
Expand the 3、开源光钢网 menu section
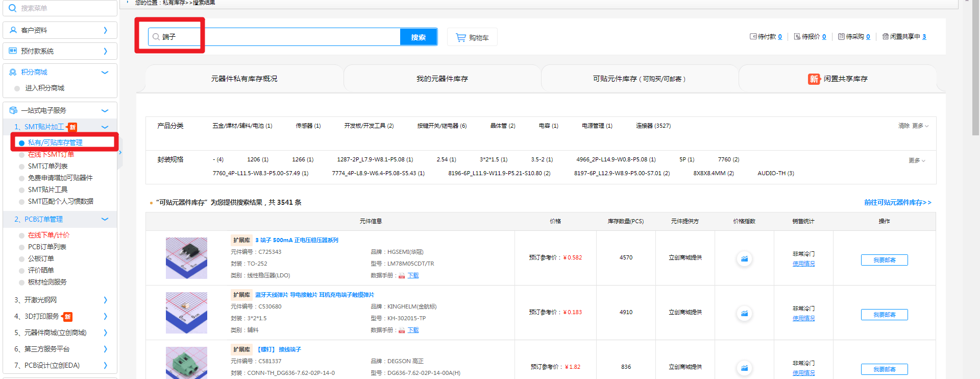[x=105, y=300]
